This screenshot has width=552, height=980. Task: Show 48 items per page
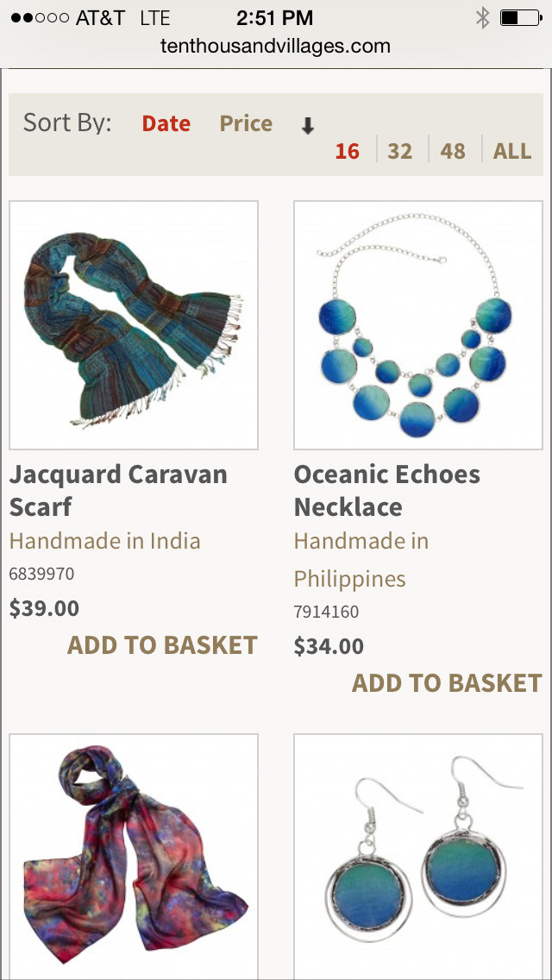[x=453, y=151]
